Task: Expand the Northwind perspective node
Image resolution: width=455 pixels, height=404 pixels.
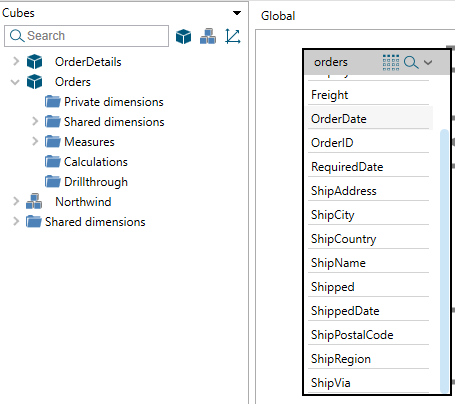Action: click(x=16, y=201)
